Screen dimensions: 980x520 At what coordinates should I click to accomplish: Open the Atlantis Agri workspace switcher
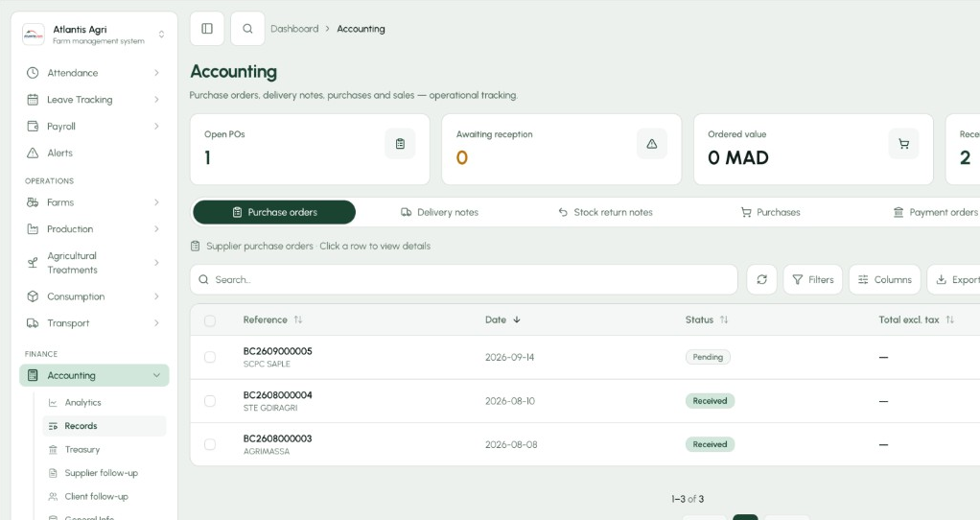(161, 35)
